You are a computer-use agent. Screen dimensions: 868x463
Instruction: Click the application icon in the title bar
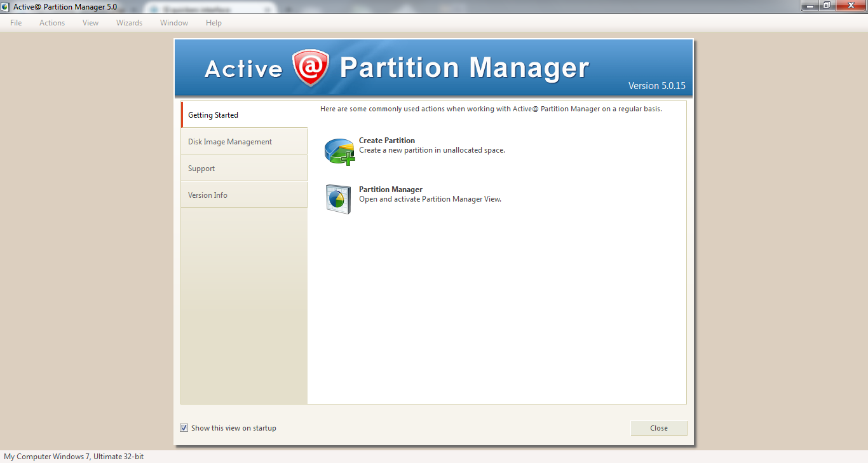tap(6, 6)
